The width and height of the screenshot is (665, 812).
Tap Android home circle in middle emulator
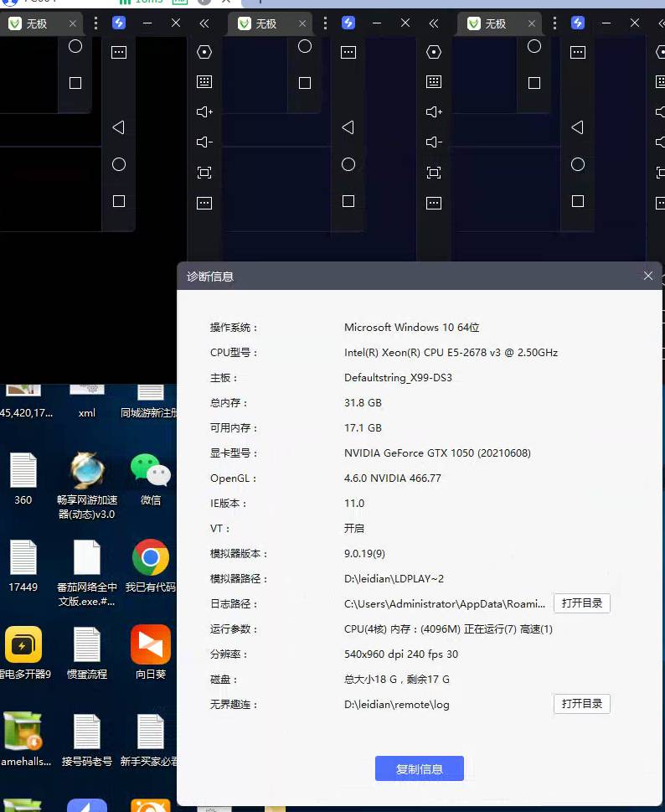(x=348, y=165)
